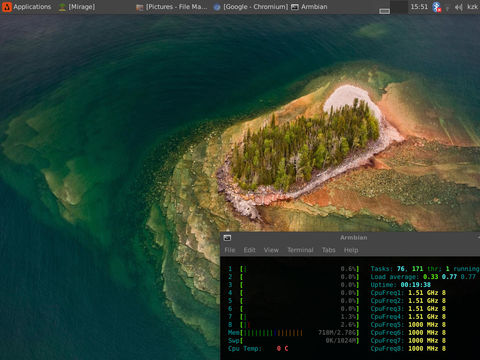480x360 pixels.
Task: Click the terminal window title icon
Action: (x=227, y=238)
